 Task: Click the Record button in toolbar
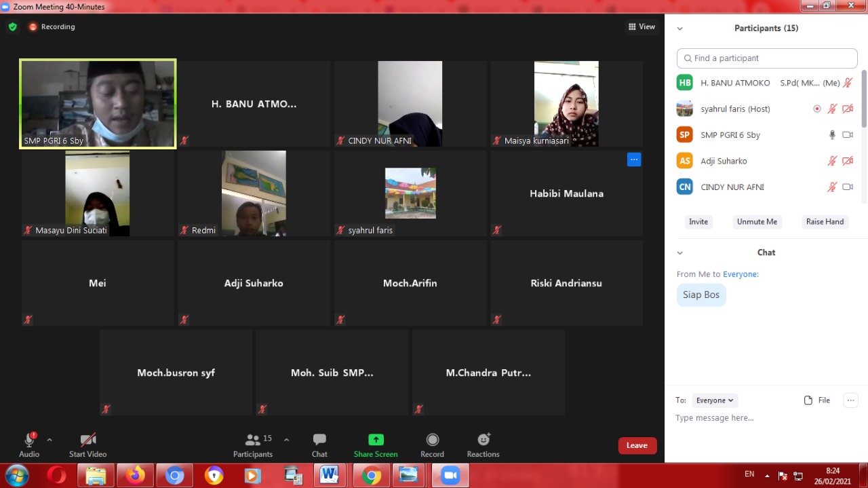point(432,445)
